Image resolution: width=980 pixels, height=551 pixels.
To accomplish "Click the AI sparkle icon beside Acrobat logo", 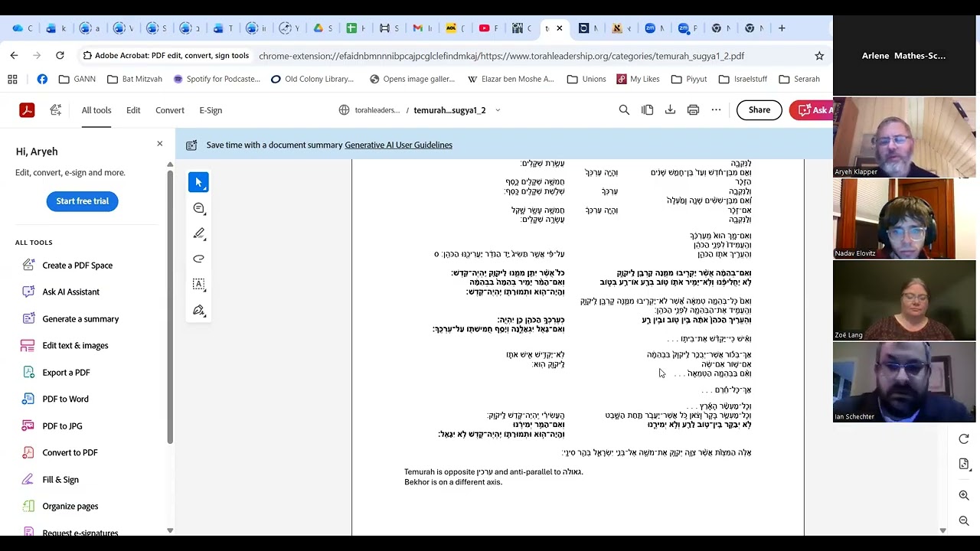I will (x=56, y=110).
